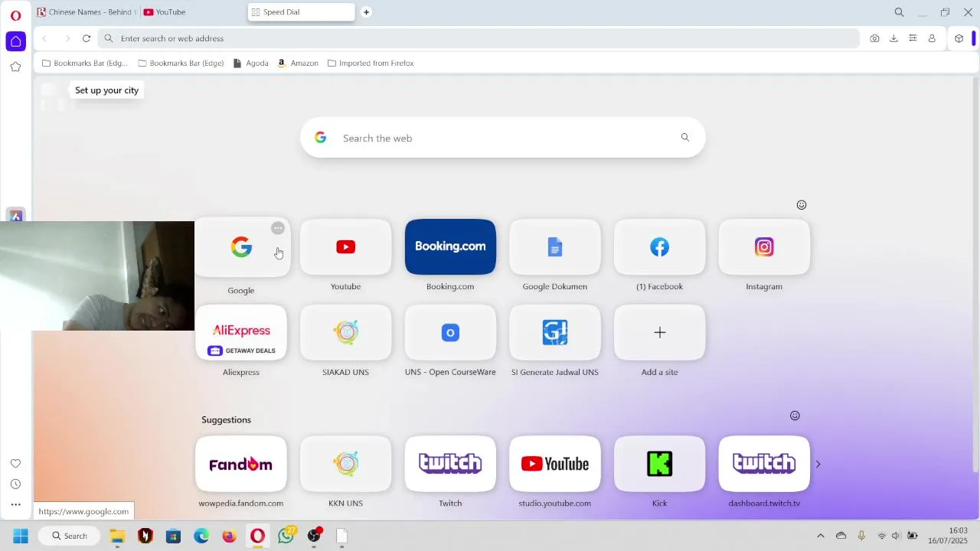Show hidden system tray icons
Viewport: 980px width, 551px height.
pyautogui.click(x=821, y=536)
